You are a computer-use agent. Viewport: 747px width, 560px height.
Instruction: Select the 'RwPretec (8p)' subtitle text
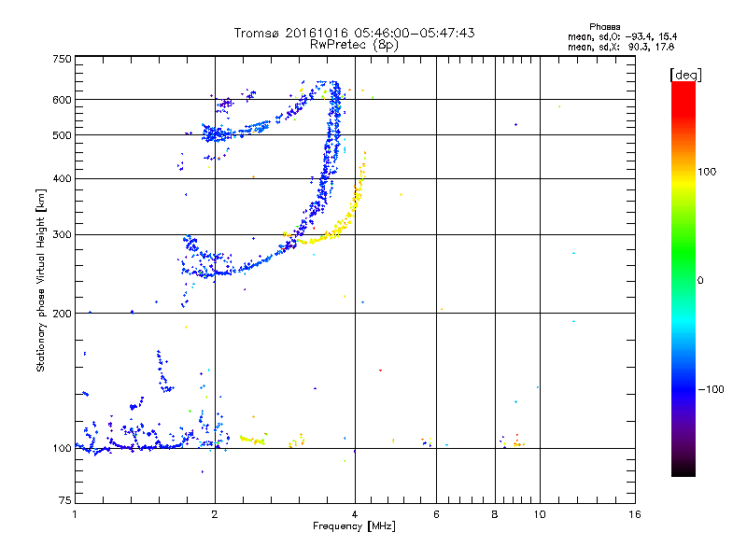[354, 45]
